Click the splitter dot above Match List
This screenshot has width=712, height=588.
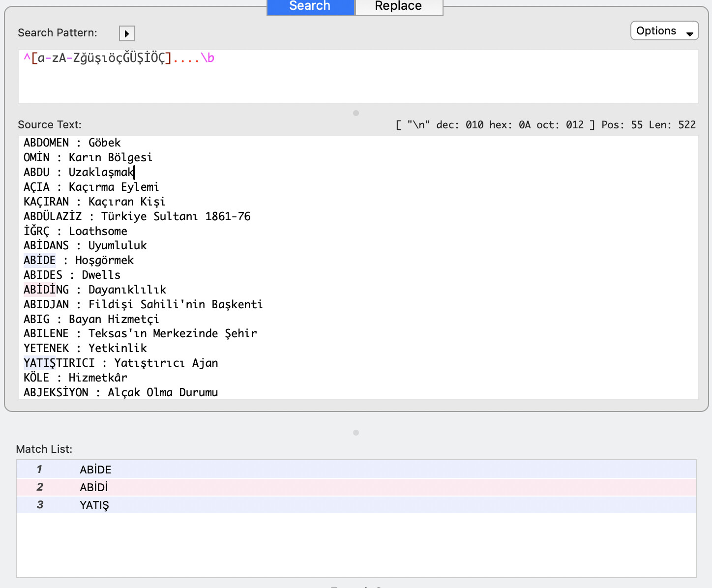(x=356, y=433)
